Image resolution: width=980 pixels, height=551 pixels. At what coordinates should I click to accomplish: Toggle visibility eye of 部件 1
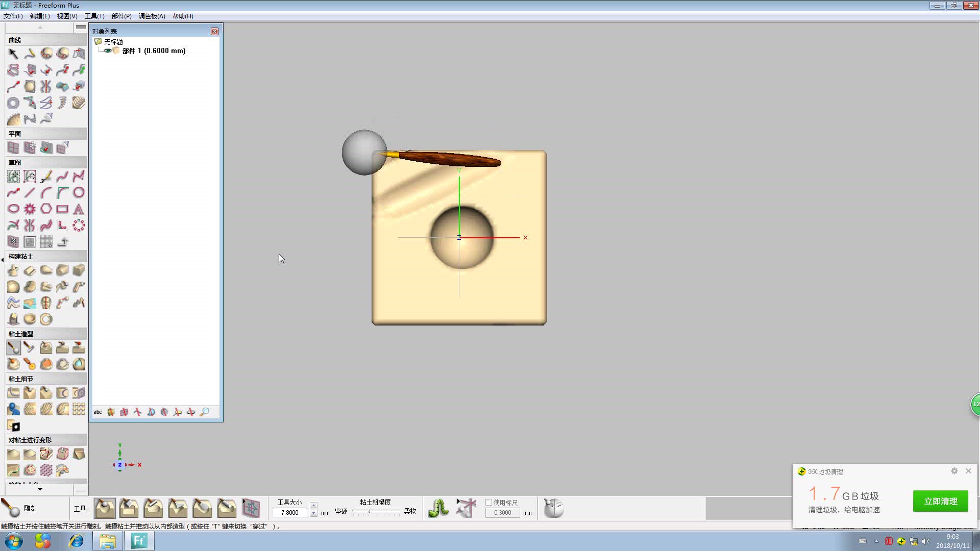(108, 51)
